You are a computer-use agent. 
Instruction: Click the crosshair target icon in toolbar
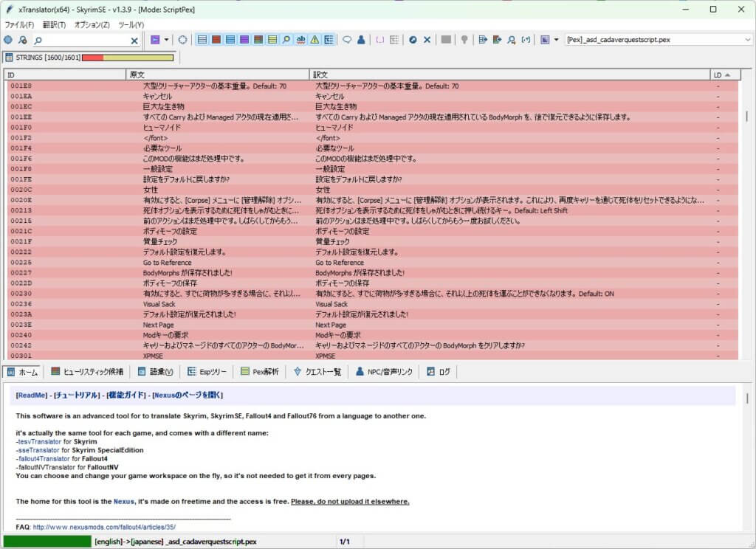pos(182,40)
